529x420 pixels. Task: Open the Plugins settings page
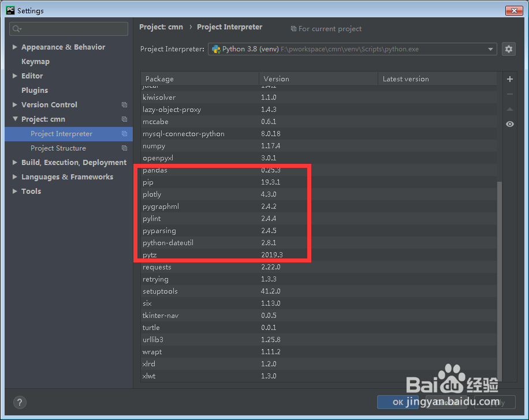click(x=35, y=91)
